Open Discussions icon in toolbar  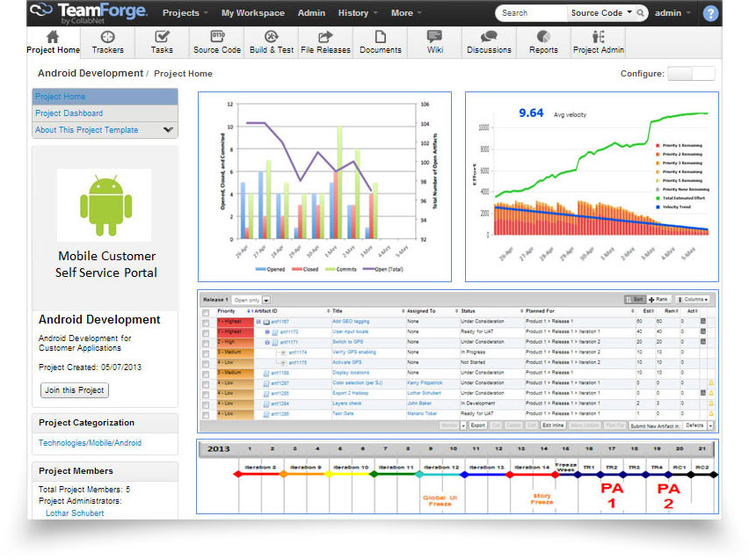(489, 40)
